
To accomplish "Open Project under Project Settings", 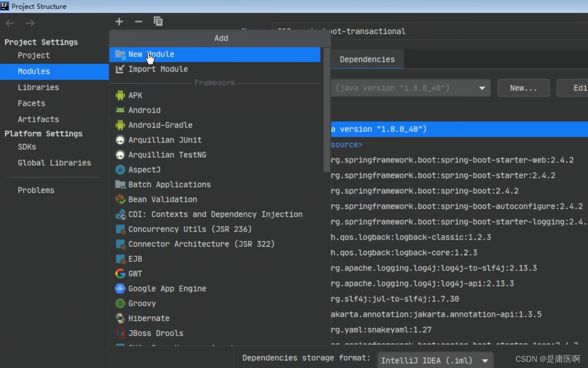I will (34, 55).
